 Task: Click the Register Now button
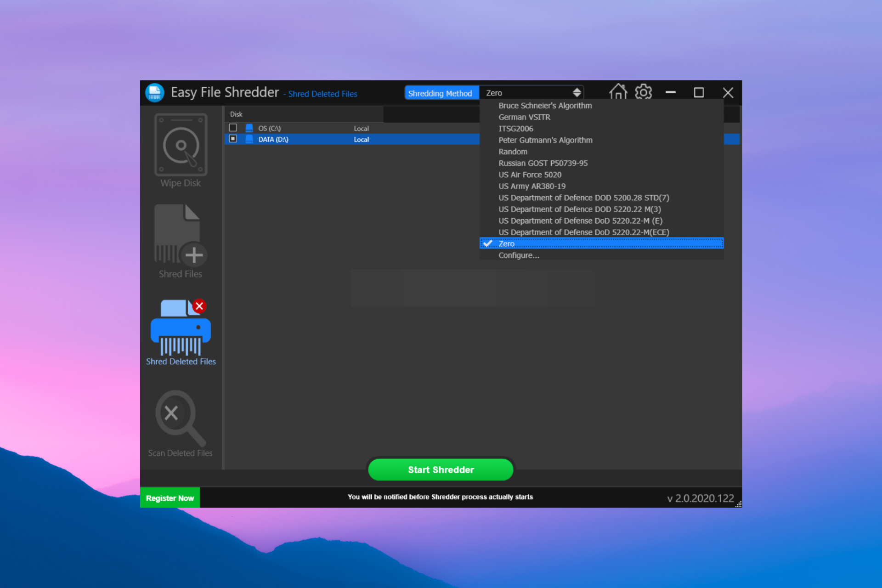pyautogui.click(x=170, y=497)
